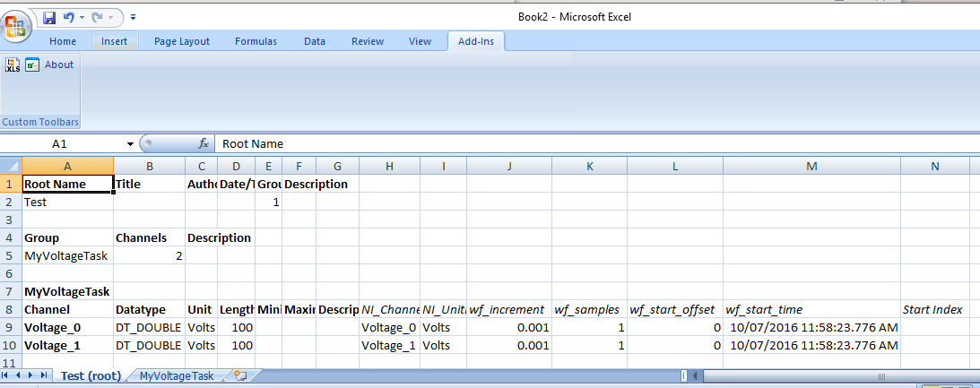Select the Voltage_1 cell in column A
The height and width of the screenshot is (388, 980).
click(67, 346)
